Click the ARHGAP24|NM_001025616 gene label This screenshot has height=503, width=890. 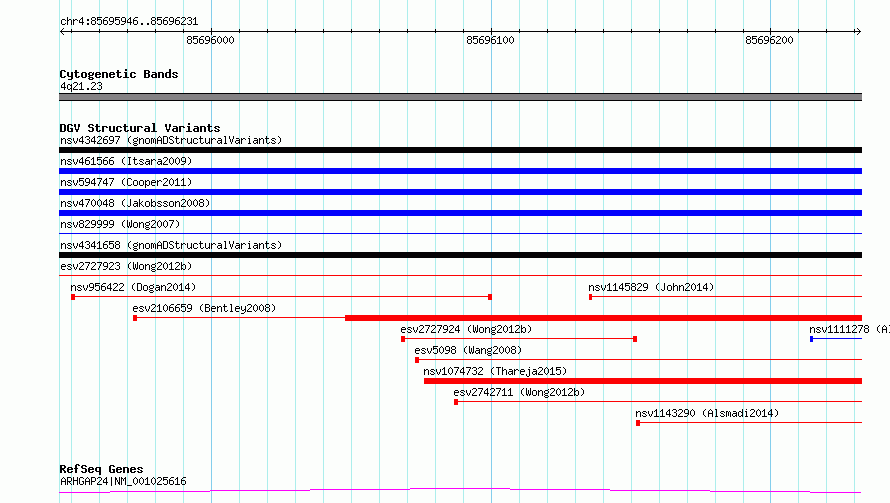click(x=123, y=481)
